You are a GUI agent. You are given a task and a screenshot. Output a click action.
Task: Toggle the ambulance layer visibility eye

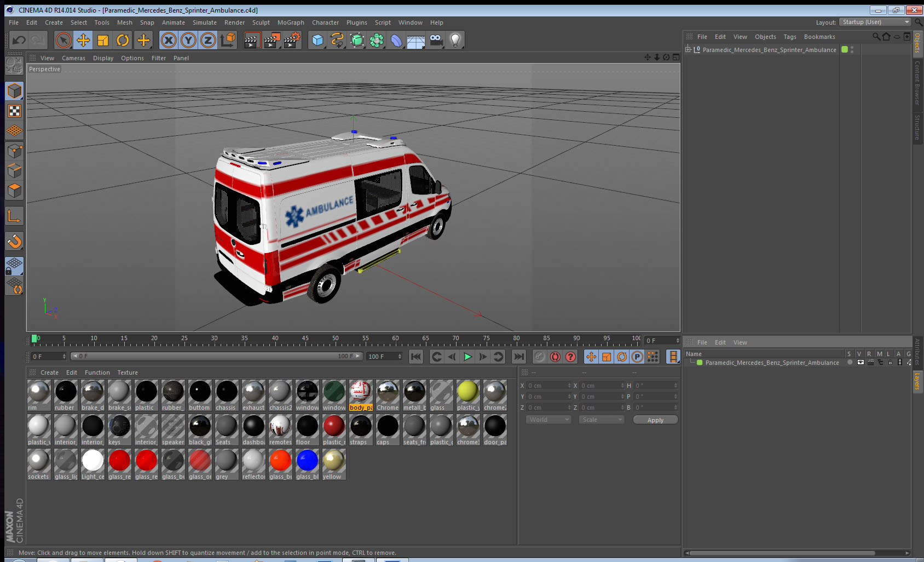(x=861, y=363)
